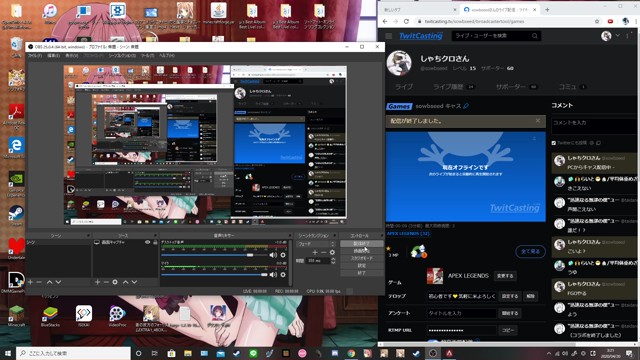
Task: Remove selected scene with minus in Scenes panel
Action: click(39, 282)
